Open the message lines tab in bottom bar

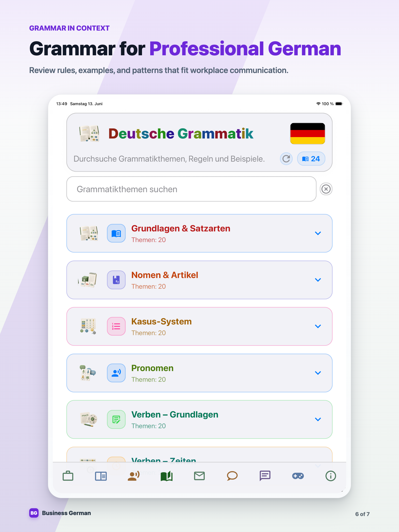(x=265, y=476)
